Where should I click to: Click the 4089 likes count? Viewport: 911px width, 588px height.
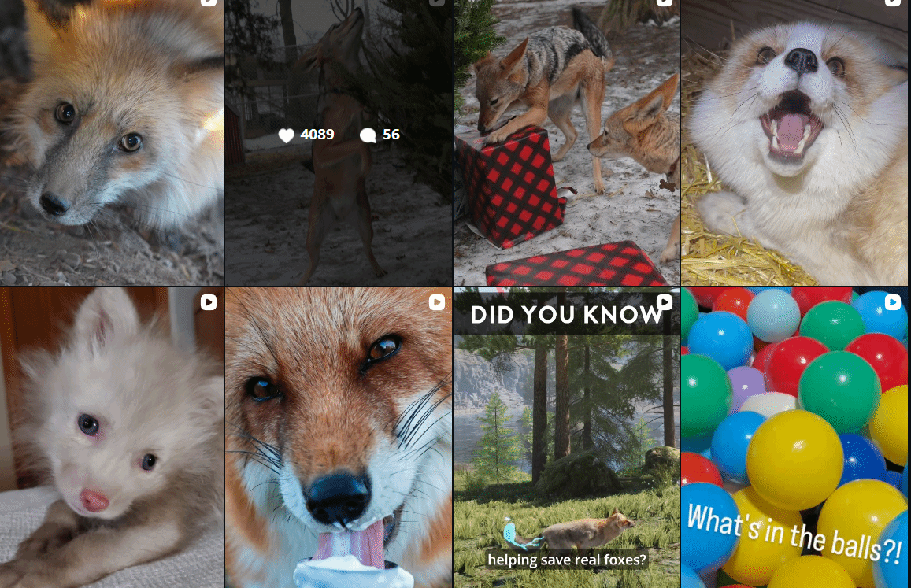[x=317, y=135]
